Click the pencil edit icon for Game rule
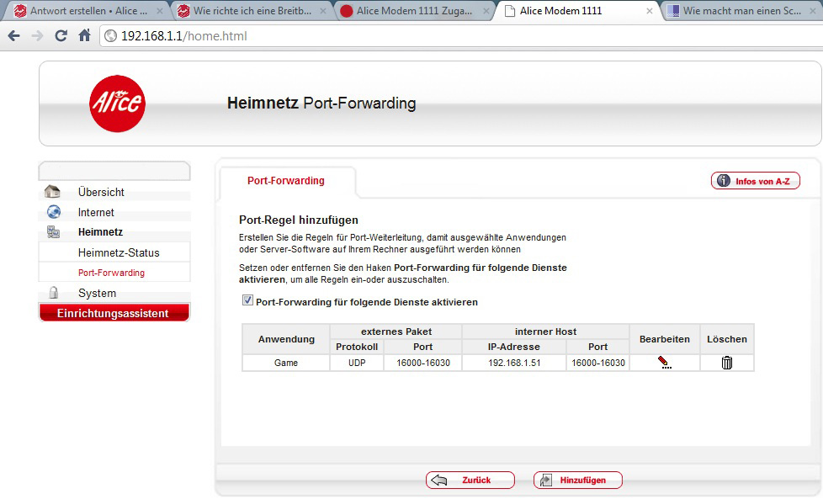 pos(664,363)
